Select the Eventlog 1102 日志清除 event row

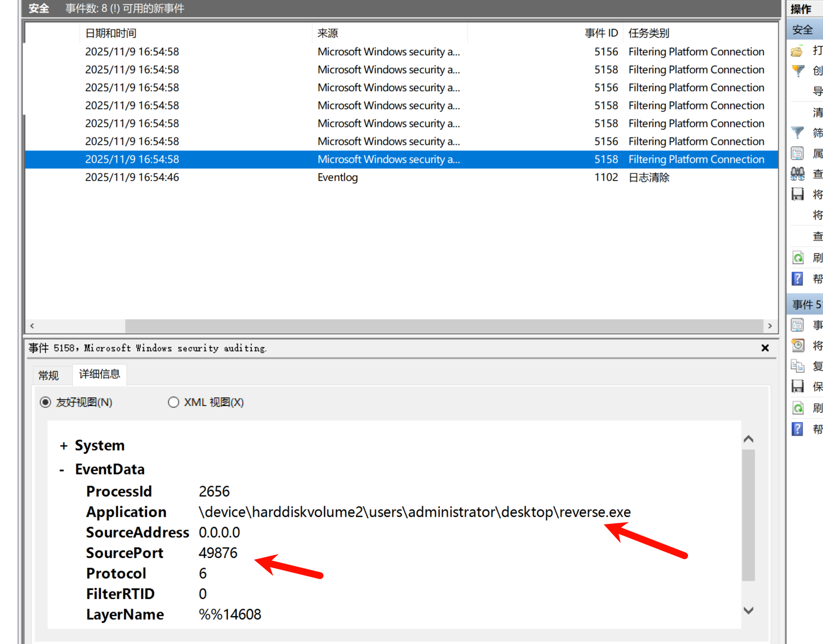click(x=337, y=178)
